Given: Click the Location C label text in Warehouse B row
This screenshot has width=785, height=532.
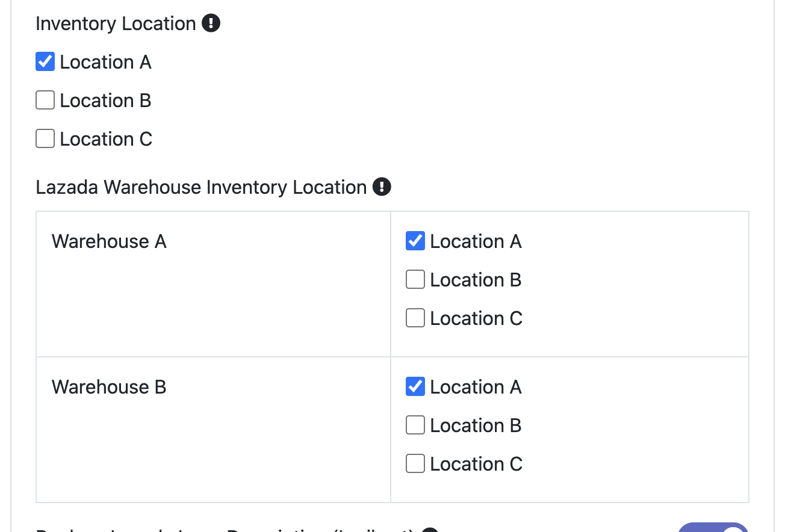Looking at the screenshot, I should (476, 464).
